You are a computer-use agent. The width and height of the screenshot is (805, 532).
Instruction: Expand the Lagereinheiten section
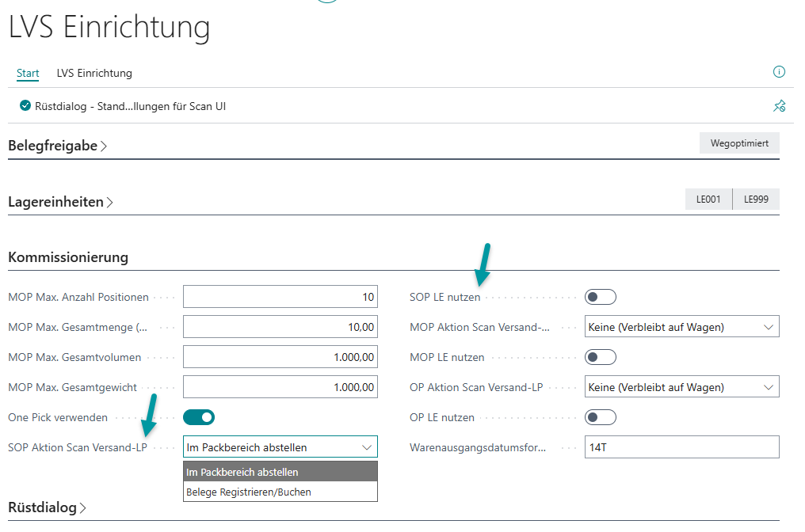click(x=60, y=202)
